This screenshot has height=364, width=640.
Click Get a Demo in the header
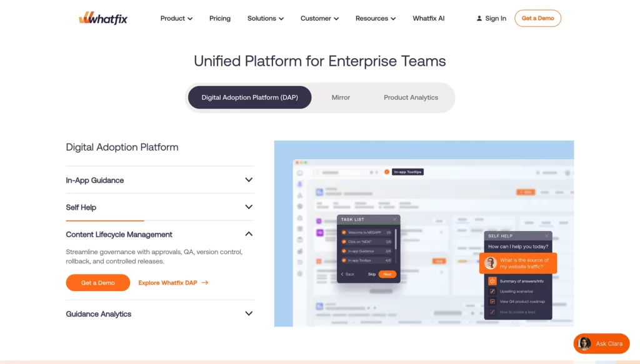pyautogui.click(x=537, y=18)
